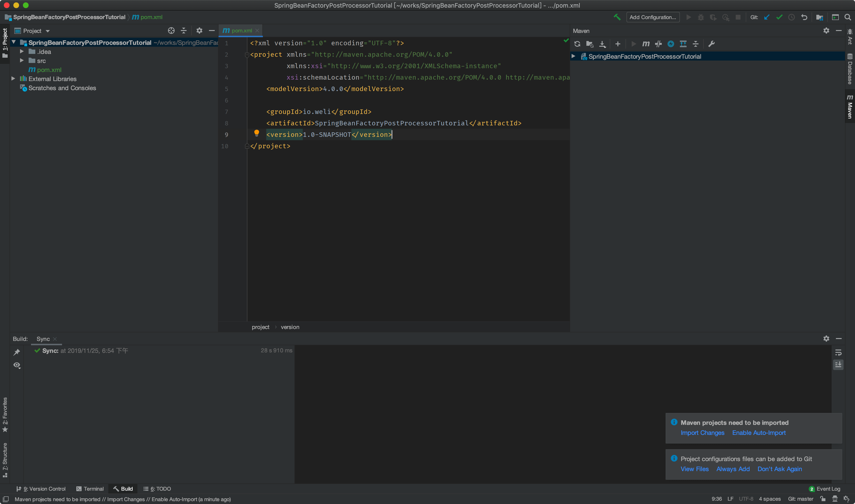
Task: Toggle soft-wrap in Build output
Action: 838,353
